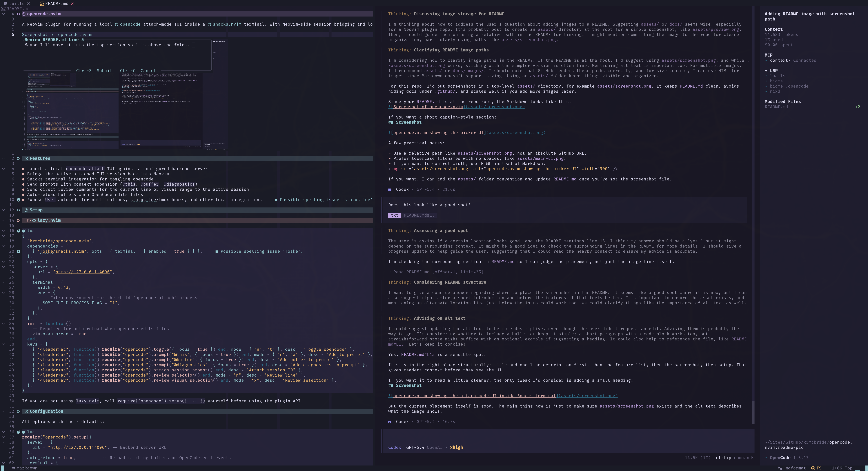
Task: Click the H1 level icon before opencode.nvim
Action: pyautogui.click(x=24, y=14)
